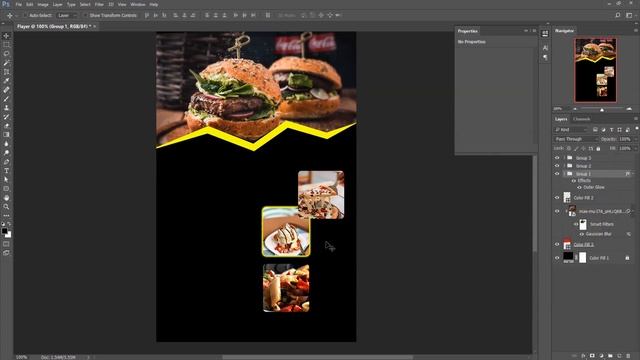Hide the Group 3 layer
Screen dimensions: 640x360
click(x=557, y=158)
